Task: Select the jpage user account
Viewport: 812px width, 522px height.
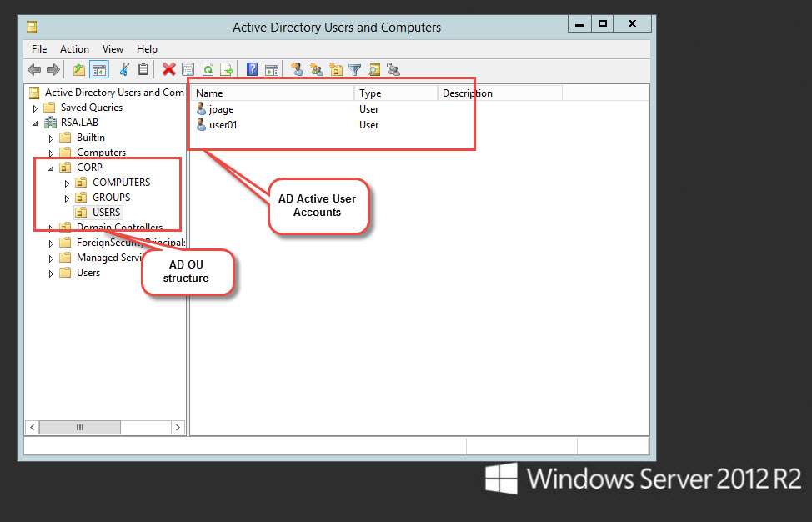Action: 221,109
